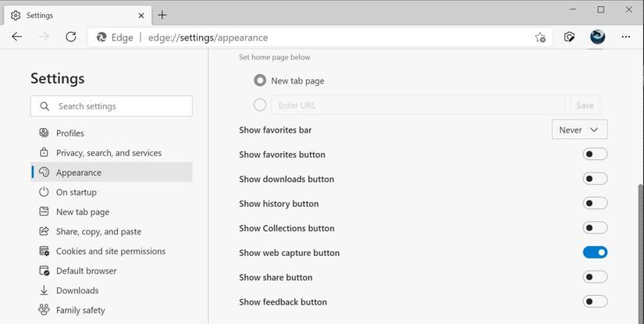
Task: Expand the Show favorites bar Never dropdown
Action: (579, 130)
